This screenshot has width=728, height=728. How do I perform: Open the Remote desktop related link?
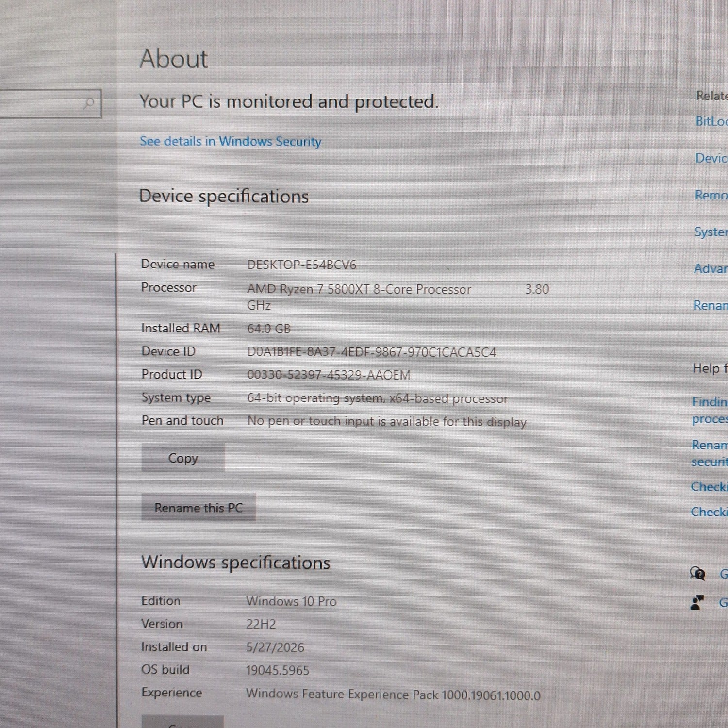click(x=711, y=195)
